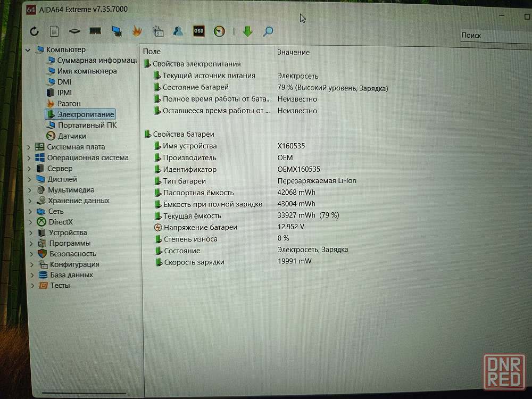Expand the Системная плата tree node
Viewport: 532px width, 399px height.
pyautogui.click(x=29, y=147)
